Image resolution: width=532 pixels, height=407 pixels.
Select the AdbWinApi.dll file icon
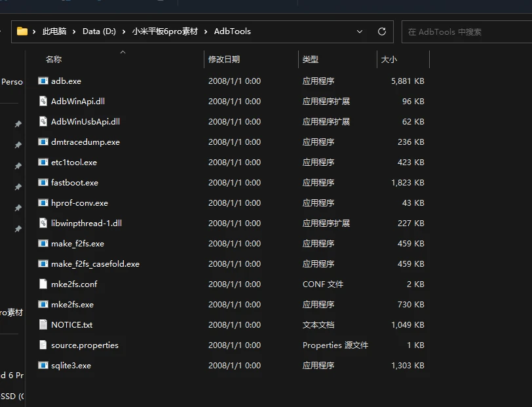click(x=43, y=101)
